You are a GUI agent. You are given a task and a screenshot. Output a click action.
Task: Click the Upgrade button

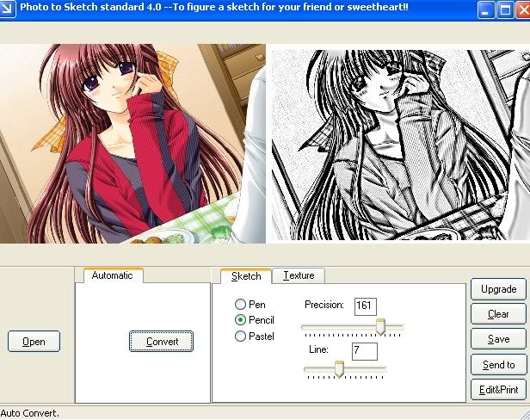point(498,289)
